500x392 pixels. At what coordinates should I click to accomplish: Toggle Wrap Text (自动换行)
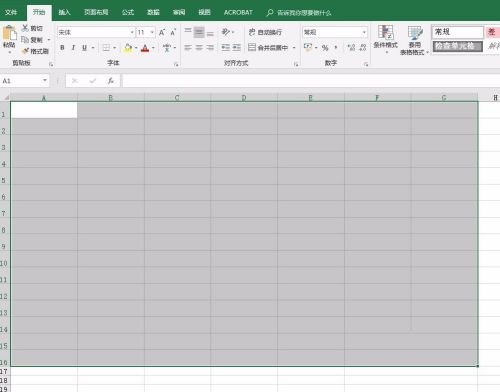click(x=265, y=32)
